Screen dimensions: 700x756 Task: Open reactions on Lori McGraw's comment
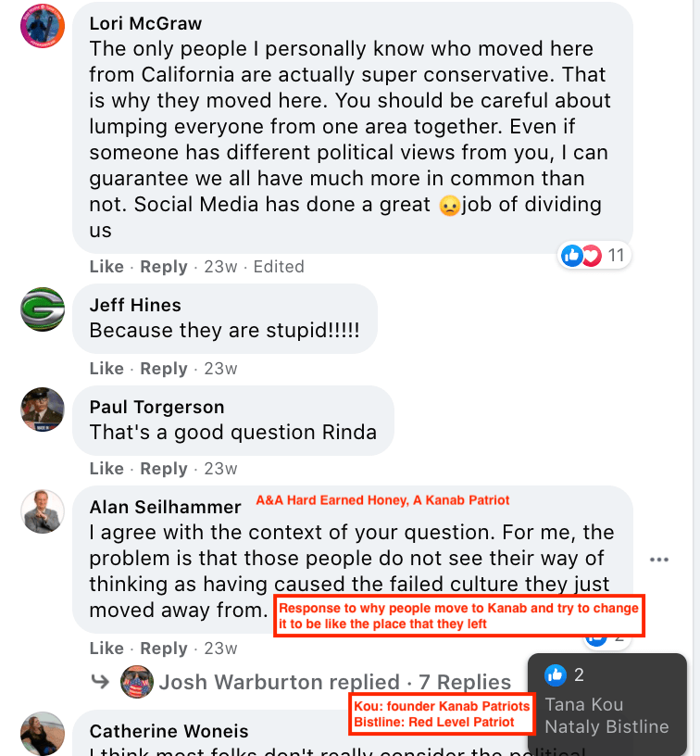594,255
